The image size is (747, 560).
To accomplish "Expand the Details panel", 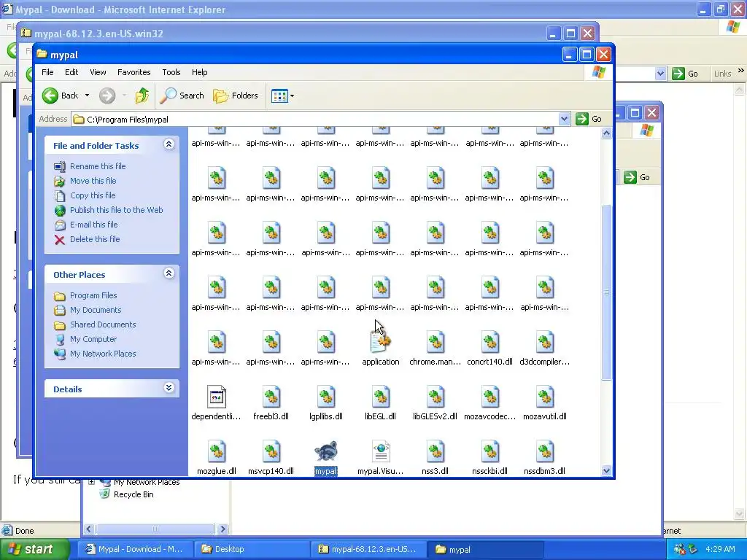I will point(169,388).
